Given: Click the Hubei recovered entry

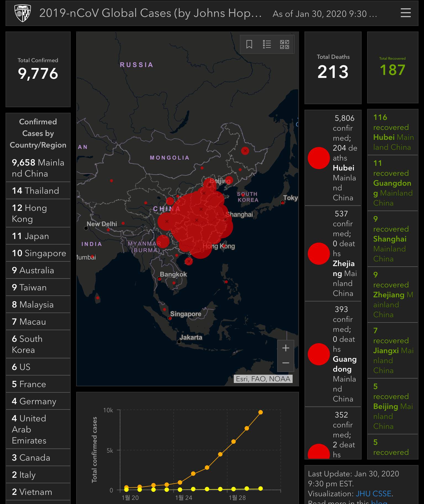Looking at the screenshot, I should 393,132.
